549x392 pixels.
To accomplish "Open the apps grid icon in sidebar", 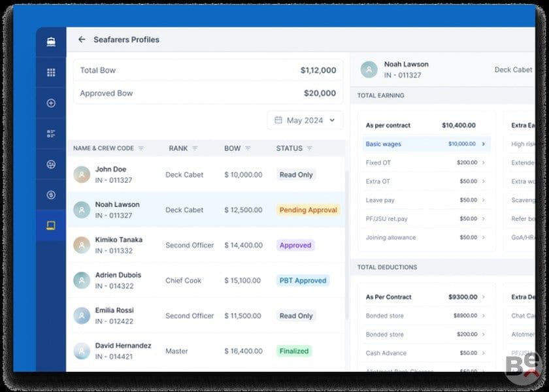I will pyautogui.click(x=51, y=73).
